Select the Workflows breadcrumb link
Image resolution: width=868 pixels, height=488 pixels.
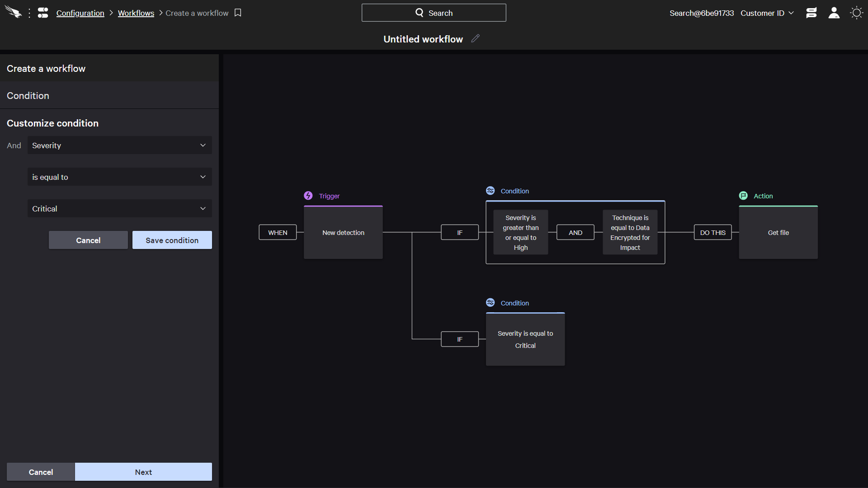[x=136, y=13]
